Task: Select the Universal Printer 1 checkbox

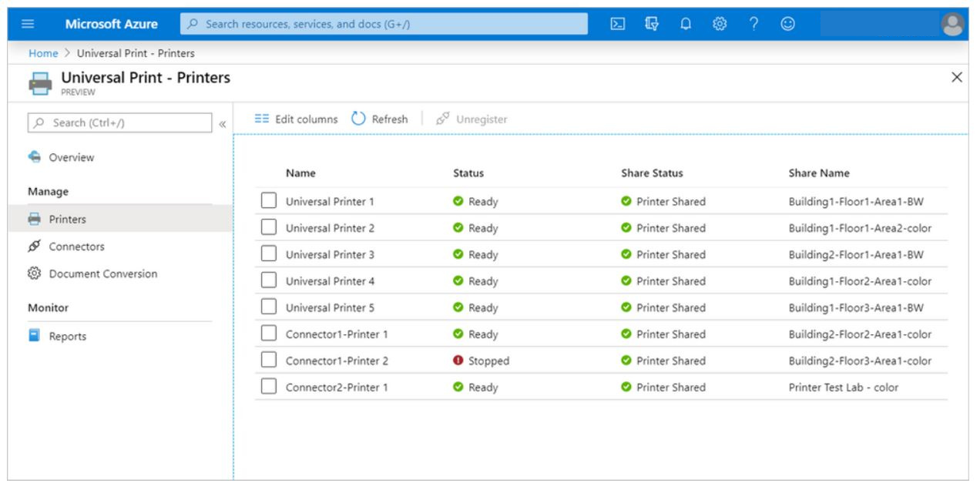Action: (268, 202)
